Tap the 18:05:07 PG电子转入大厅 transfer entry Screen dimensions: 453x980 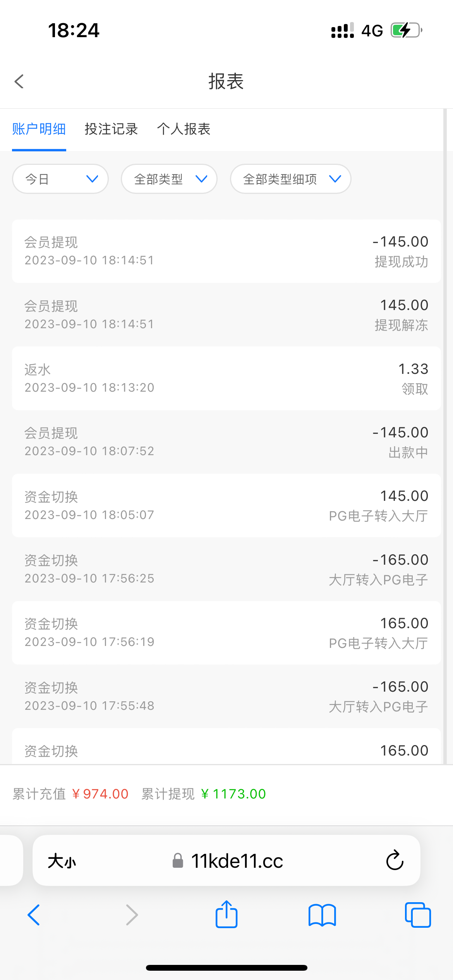(x=226, y=505)
